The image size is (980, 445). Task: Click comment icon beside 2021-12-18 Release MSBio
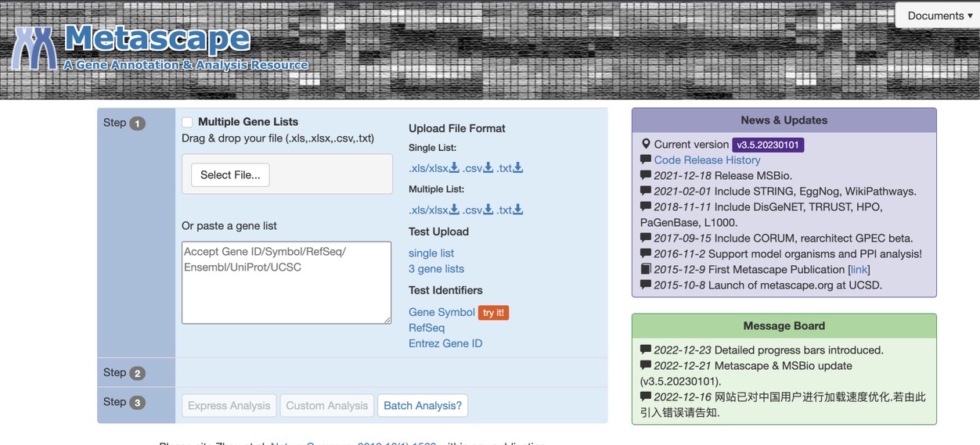click(646, 175)
